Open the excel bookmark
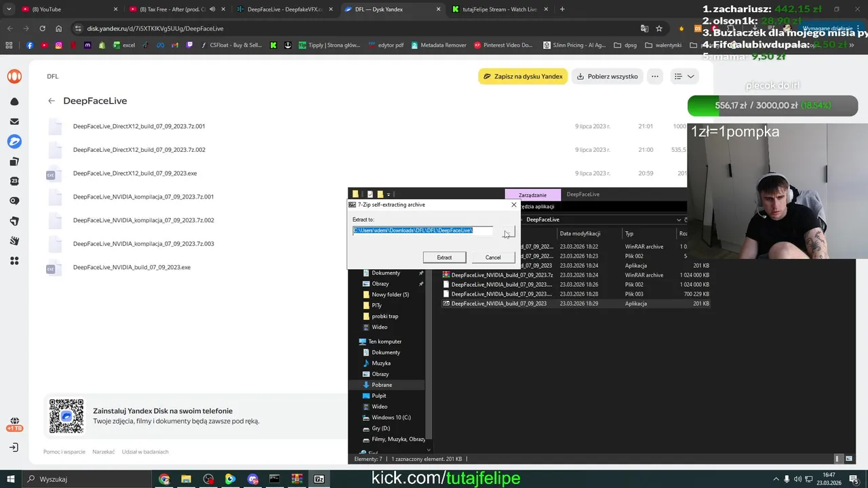 (124, 45)
